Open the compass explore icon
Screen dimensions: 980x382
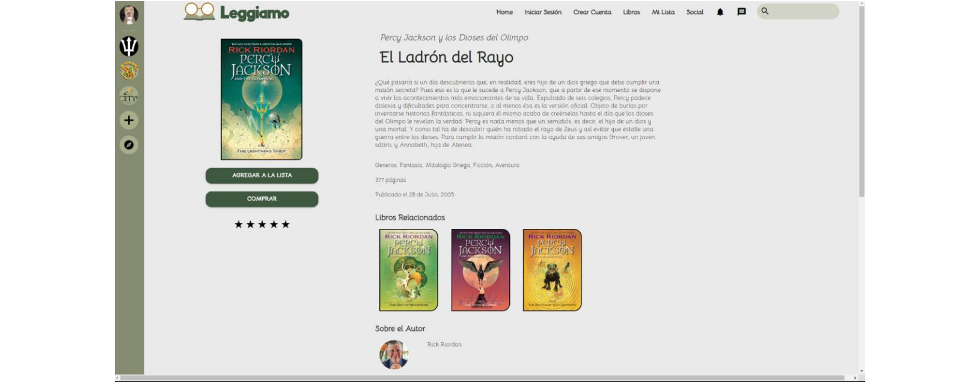129,145
